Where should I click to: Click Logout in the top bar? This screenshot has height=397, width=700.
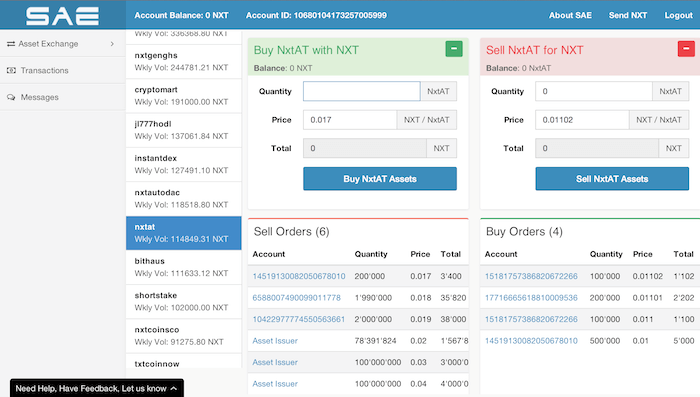click(679, 15)
